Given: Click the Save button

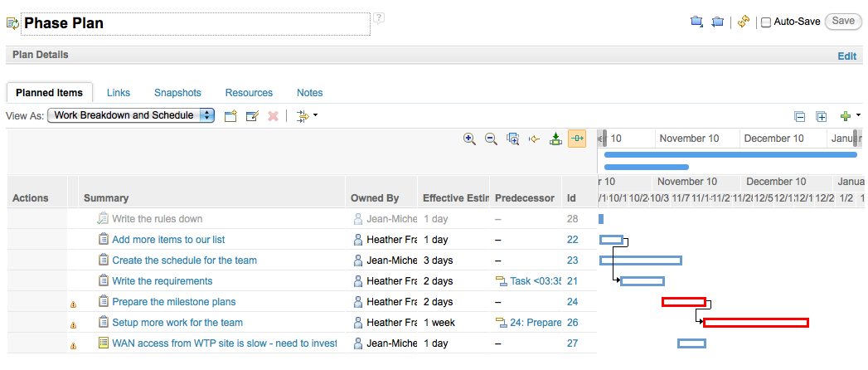Looking at the screenshot, I should coord(843,22).
